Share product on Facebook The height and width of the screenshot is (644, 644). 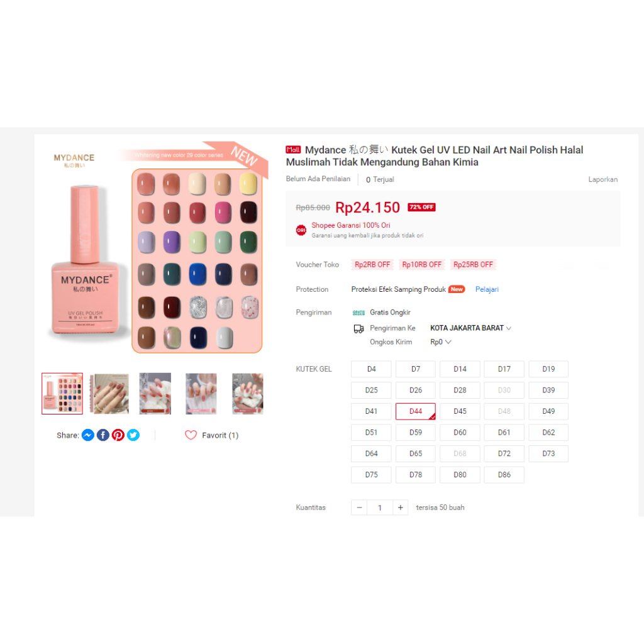(x=103, y=435)
